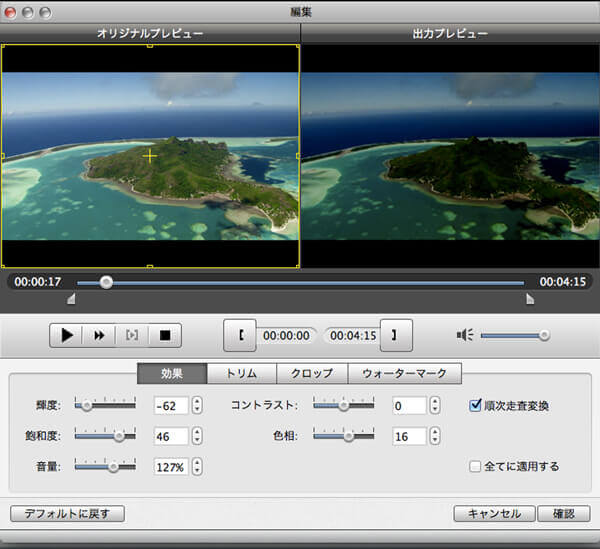This screenshot has width=600, height=549.
Task: Switch to the トリム tab
Action: coord(241,374)
